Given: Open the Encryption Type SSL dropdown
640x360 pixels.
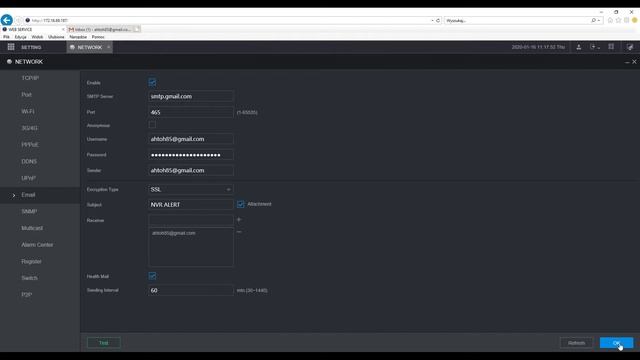Looking at the screenshot, I should pos(191,189).
